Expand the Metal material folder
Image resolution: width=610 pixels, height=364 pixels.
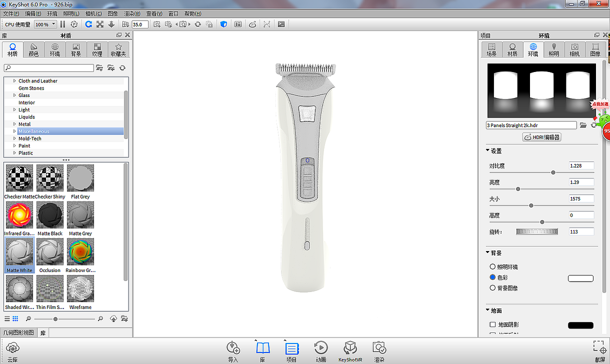14,124
